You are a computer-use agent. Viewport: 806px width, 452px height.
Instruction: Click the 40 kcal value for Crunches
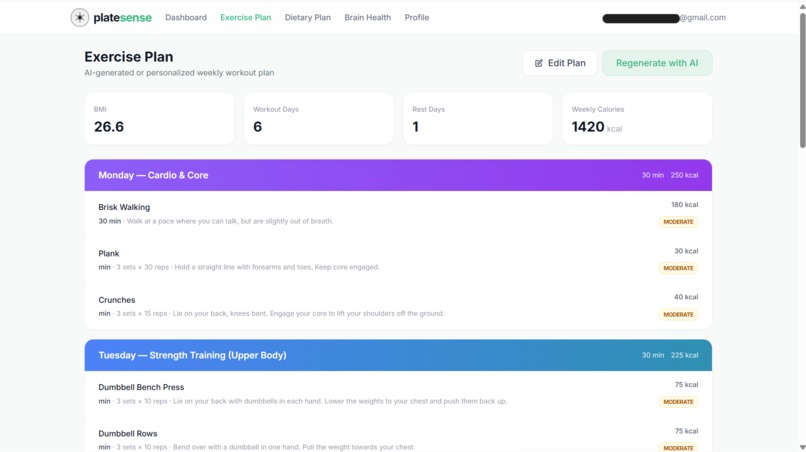(686, 297)
